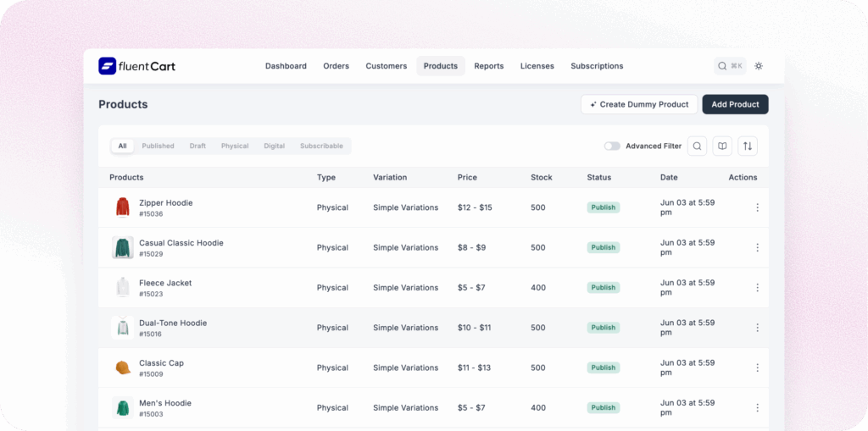Click the Fleece Jacket thumbnail

(122, 288)
